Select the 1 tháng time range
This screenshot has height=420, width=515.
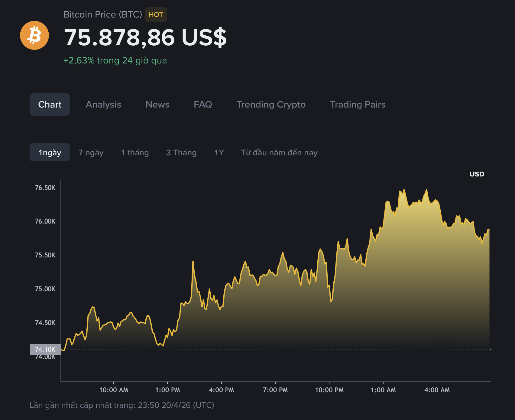click(x=135, y=153)
